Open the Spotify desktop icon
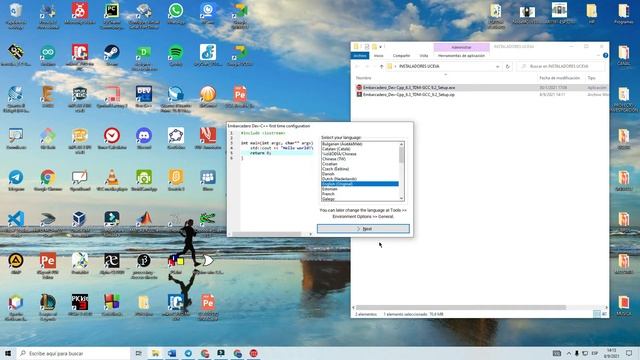 (x=176, y=56)
